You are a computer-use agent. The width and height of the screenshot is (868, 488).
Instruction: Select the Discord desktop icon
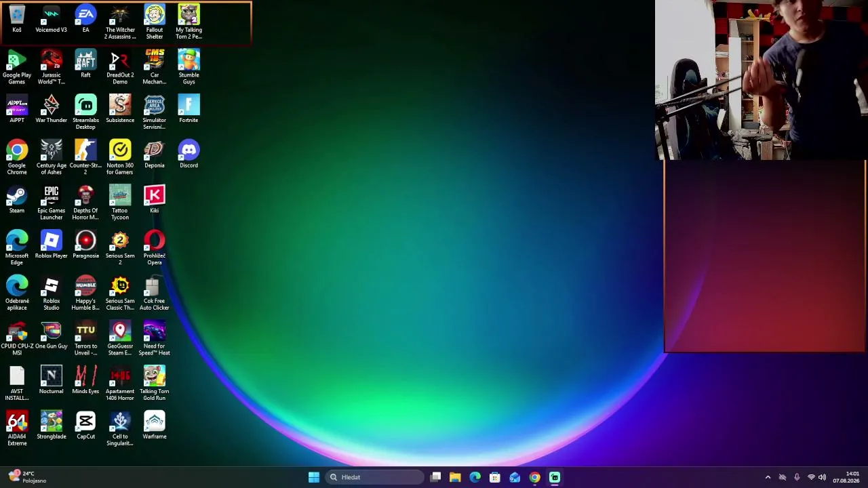(189, 155)
